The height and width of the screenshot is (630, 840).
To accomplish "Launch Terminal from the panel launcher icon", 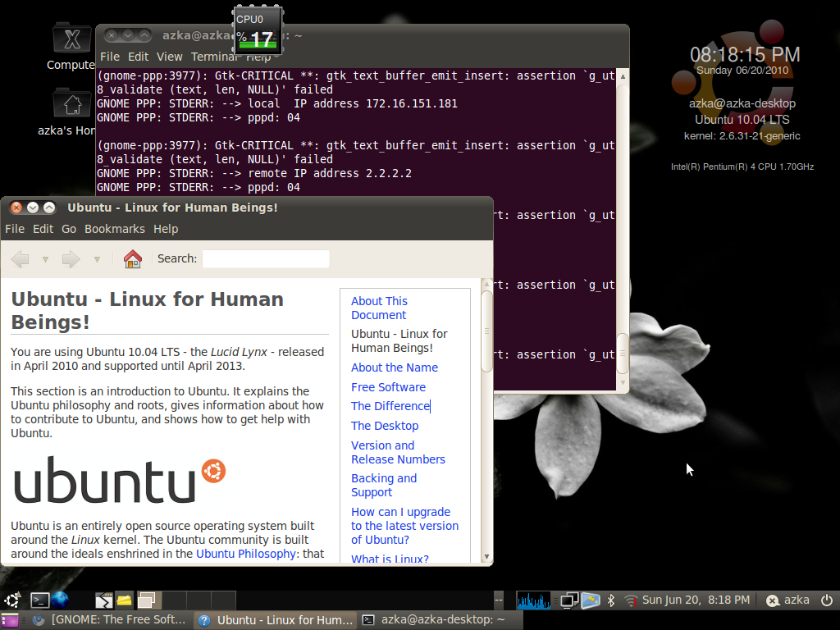I will [x=39, y=600].
